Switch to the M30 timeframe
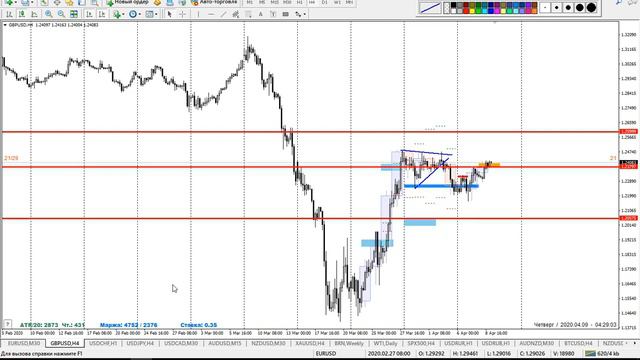 tap(287, 2)
